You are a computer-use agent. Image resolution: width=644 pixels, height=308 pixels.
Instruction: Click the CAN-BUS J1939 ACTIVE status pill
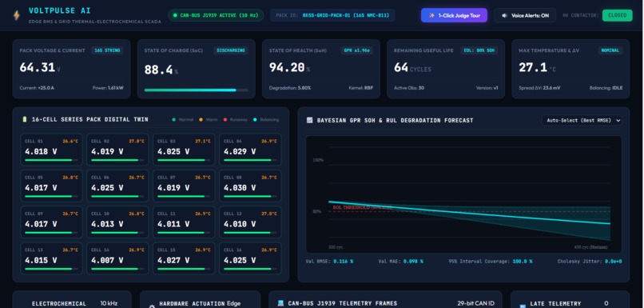(x=216, y=16)
